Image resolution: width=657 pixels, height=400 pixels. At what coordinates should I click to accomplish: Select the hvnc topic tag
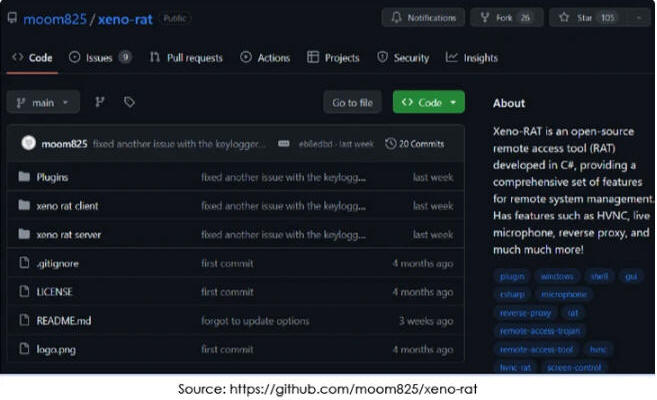tap(598, 349)
